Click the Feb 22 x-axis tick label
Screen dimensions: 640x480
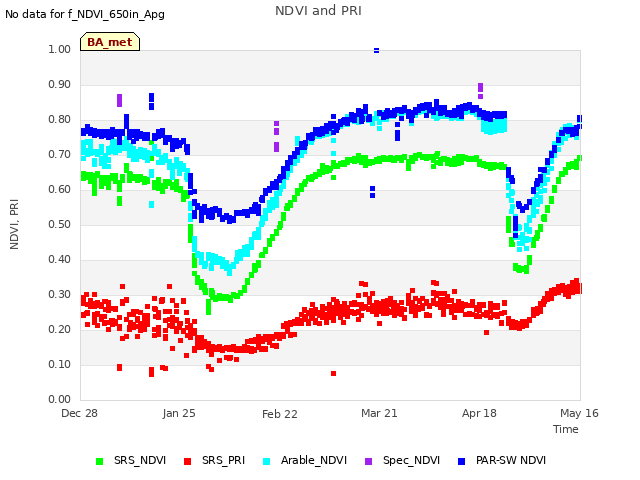pyautogui.click(x=280, y=414)
